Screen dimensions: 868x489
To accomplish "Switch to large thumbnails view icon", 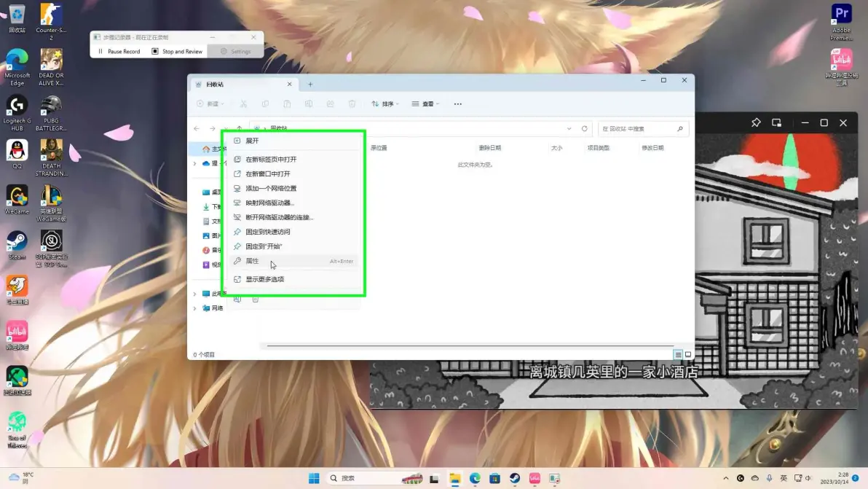I will 688,354.
